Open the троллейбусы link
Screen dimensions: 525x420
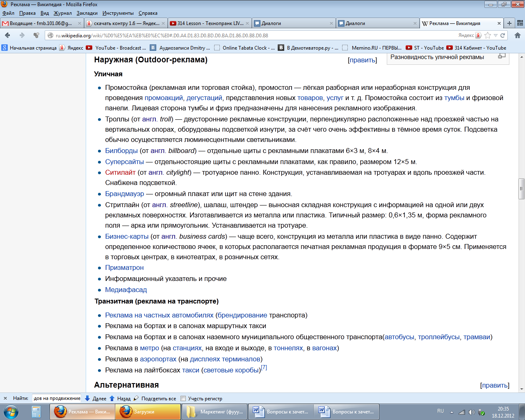[439, 337]
